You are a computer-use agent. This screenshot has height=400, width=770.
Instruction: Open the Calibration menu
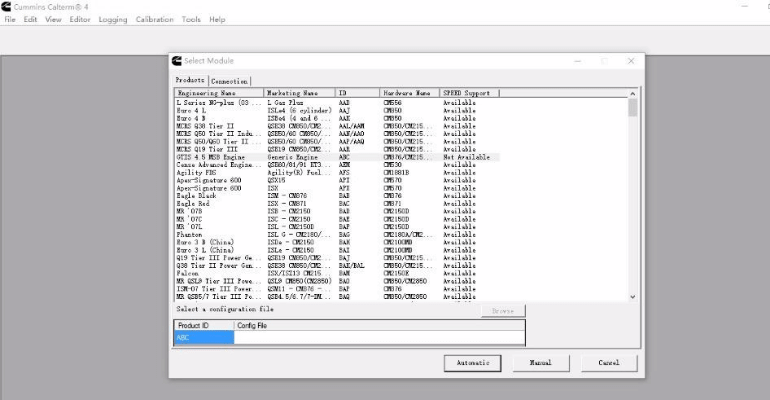(x=154, y=20)
